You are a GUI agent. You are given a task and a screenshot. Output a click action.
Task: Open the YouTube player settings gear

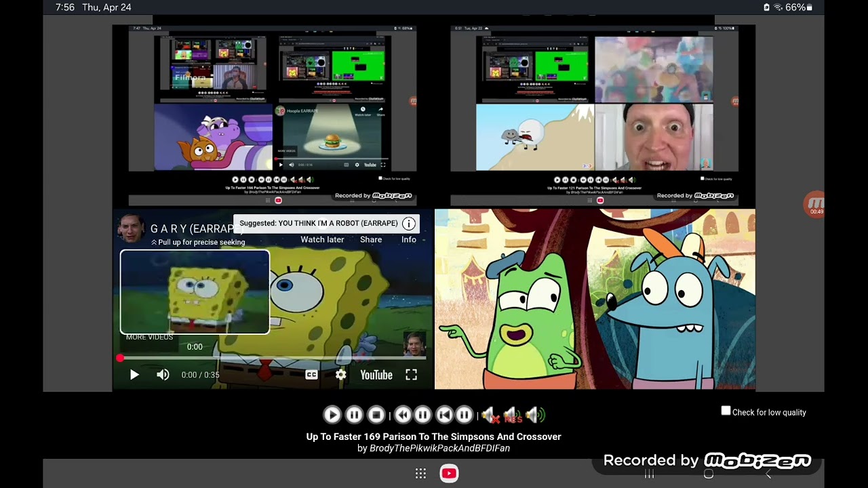340,375
